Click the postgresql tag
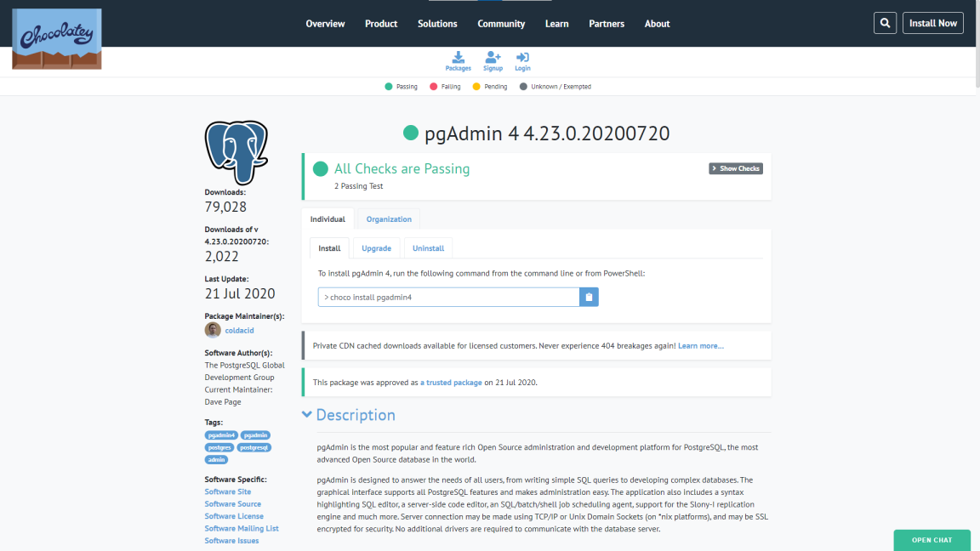This screenshot has width=980, height=551. pos(254,447)
